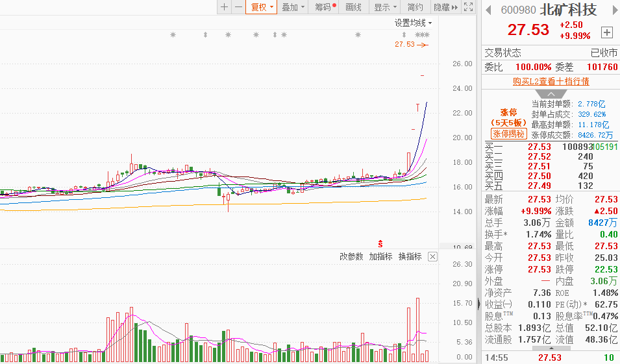Click the 买四 price 27.50 row

click(x=551, y=176)
